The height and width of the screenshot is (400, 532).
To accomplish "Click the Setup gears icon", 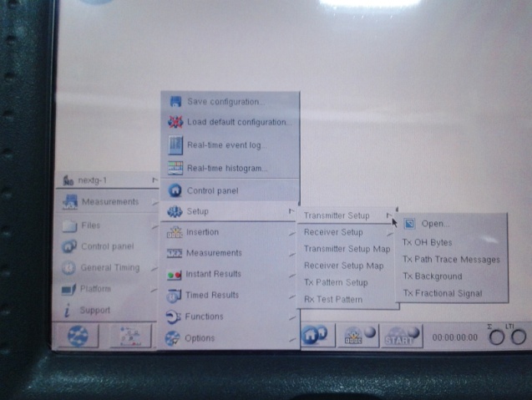I will click(x=175, y=211).
